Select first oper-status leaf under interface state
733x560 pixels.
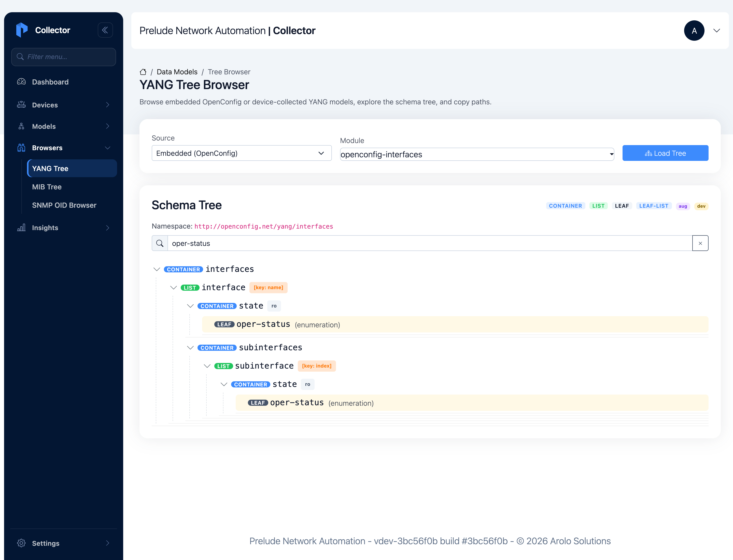click(455, 324)
